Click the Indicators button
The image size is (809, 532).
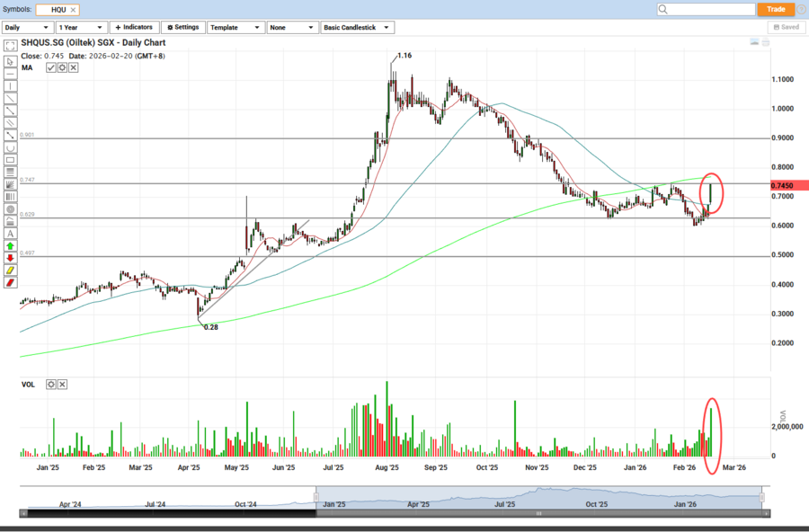pyautogui.click(x=134, y=27)
